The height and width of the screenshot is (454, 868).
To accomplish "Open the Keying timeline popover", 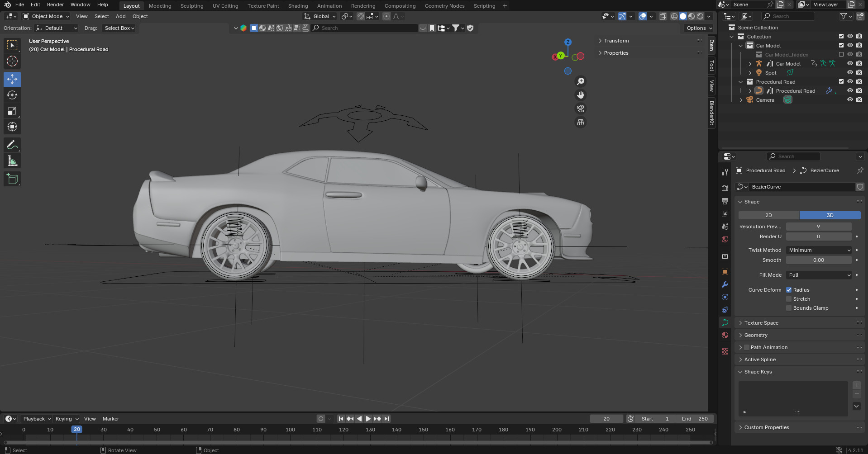I will [x=67, y=419].
